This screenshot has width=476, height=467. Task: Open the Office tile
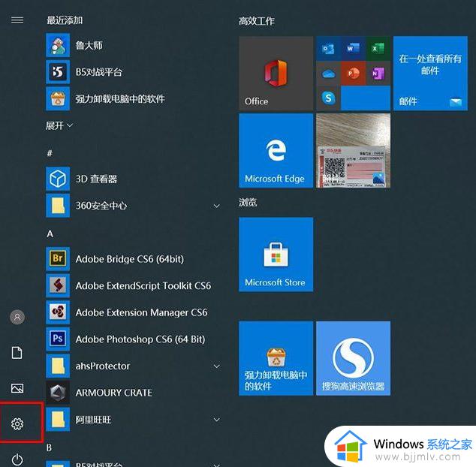pyautogui.click(x=276, y=73)
